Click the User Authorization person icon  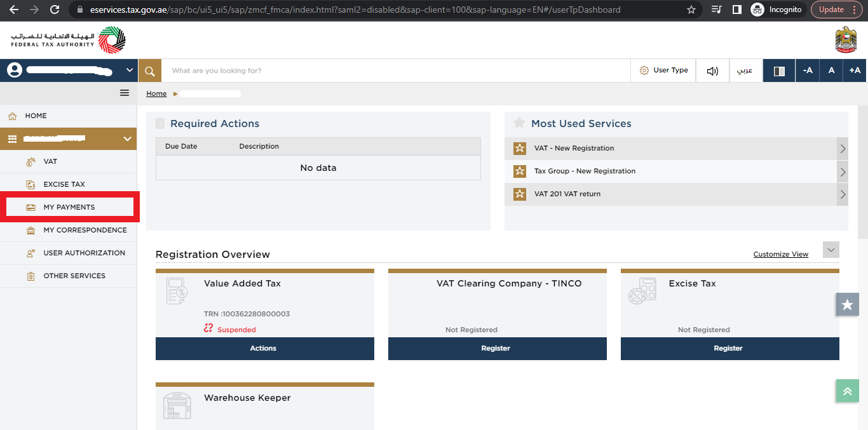coord(31,253)
